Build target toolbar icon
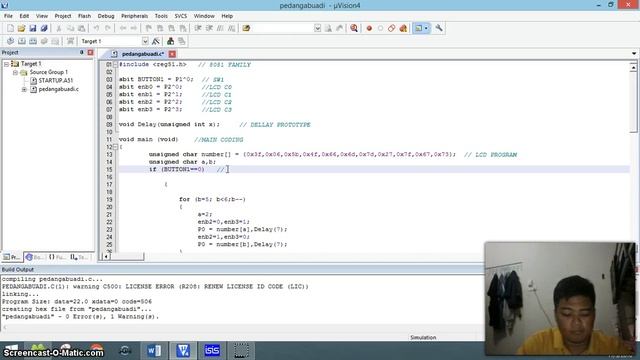 click(22, 41)
